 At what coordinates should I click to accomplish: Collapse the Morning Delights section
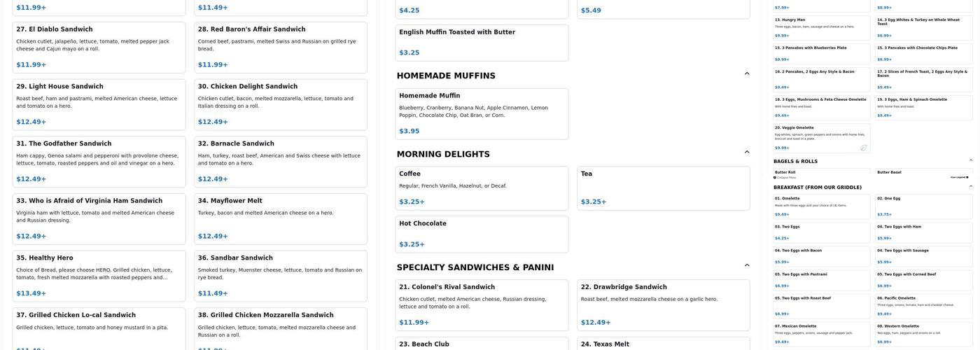[747, 152]
